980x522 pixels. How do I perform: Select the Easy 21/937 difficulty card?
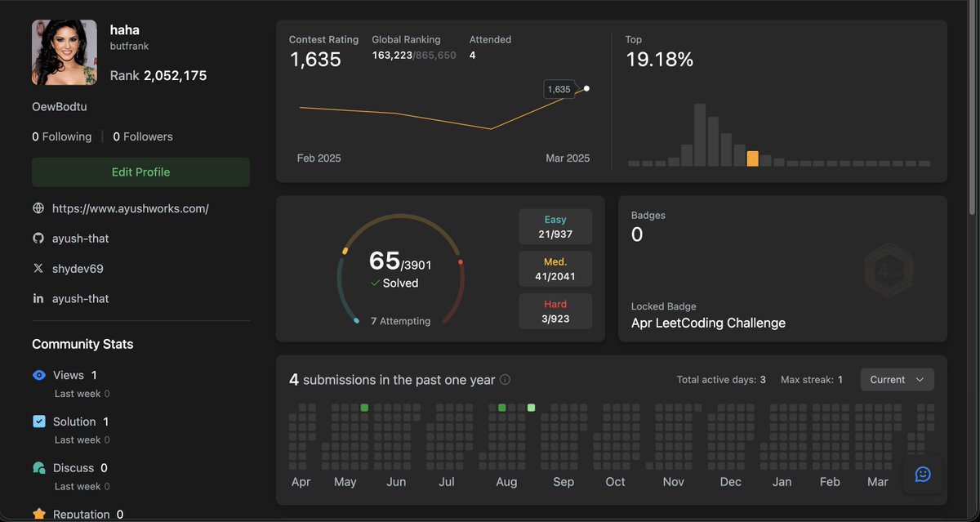coord(555,227)
